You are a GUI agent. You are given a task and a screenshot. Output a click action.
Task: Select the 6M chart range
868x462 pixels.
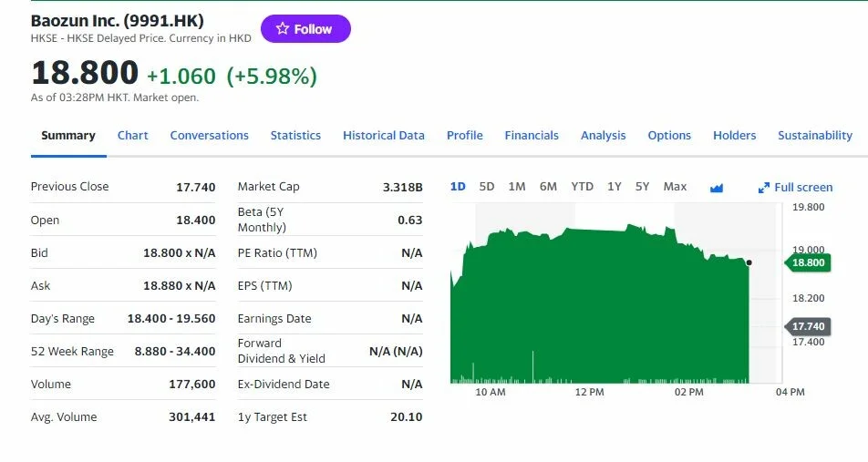point(548,187)
